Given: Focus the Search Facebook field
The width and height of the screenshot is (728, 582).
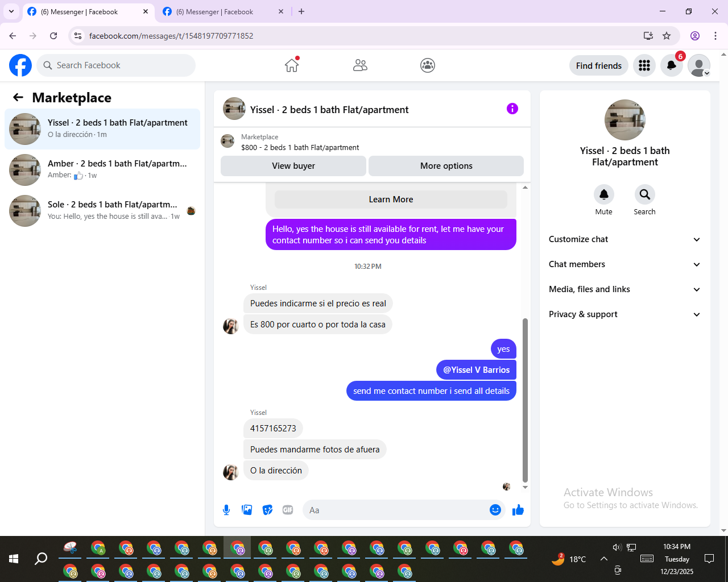Looking at the screenshot, I should (116, 65).
